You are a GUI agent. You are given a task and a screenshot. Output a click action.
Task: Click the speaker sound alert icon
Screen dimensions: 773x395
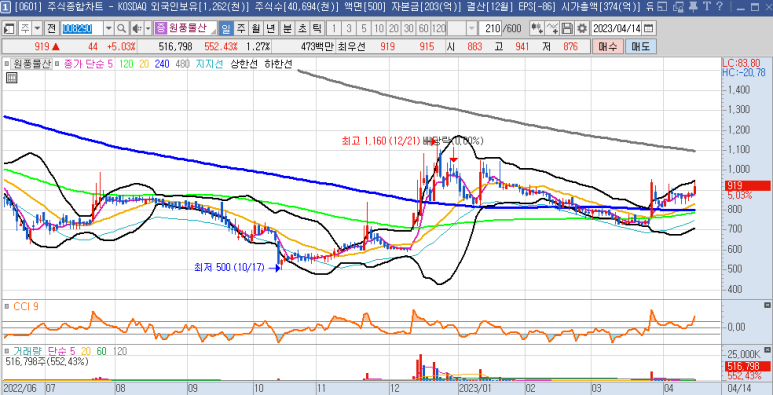tap(137, 28)
